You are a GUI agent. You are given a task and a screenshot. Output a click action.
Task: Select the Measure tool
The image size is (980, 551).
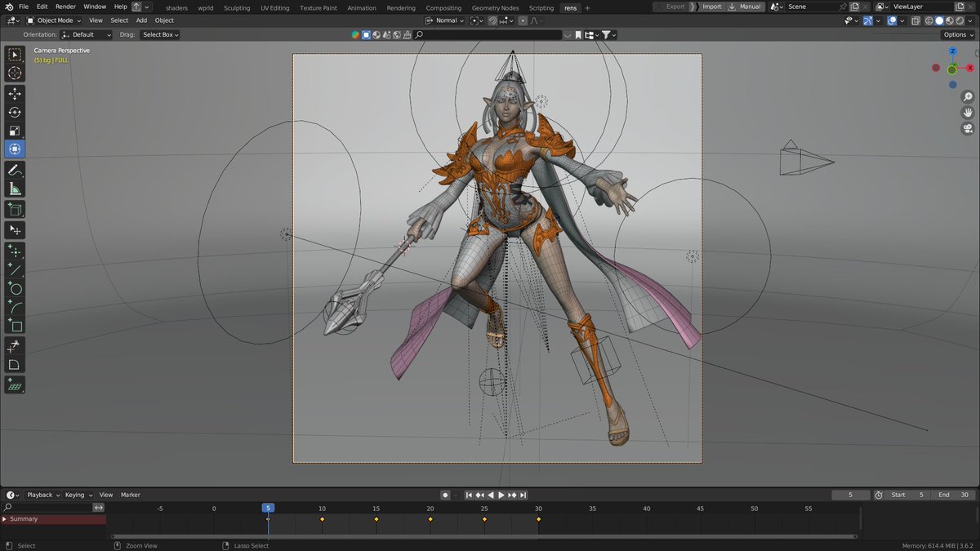[15, 189]
